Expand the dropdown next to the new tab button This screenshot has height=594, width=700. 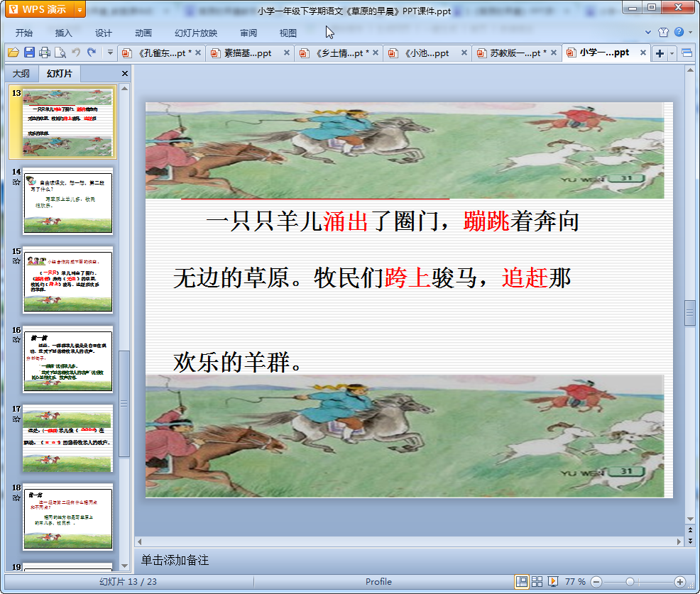tap(672, 53)
